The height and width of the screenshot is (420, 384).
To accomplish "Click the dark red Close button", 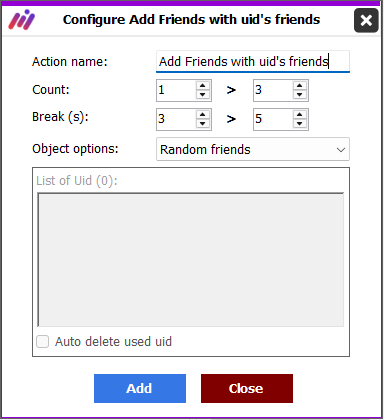I will pyautogui.click(x=247, y=388).
